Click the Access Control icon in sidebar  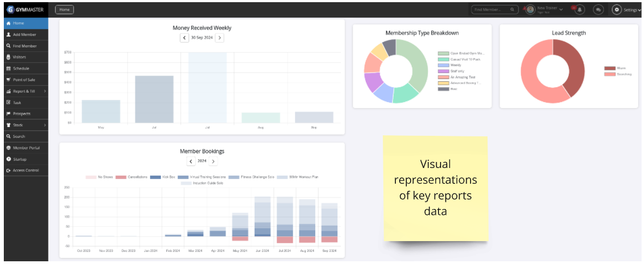coord(8,171)
